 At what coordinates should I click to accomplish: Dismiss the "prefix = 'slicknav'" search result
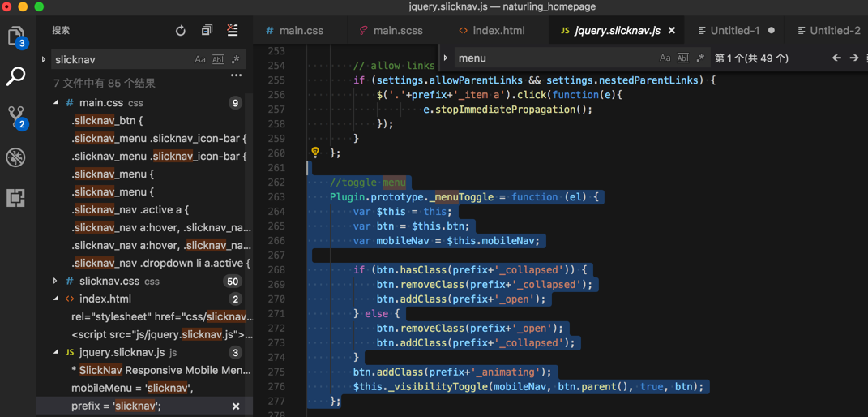pyautogui.click(x=236, y=406)
